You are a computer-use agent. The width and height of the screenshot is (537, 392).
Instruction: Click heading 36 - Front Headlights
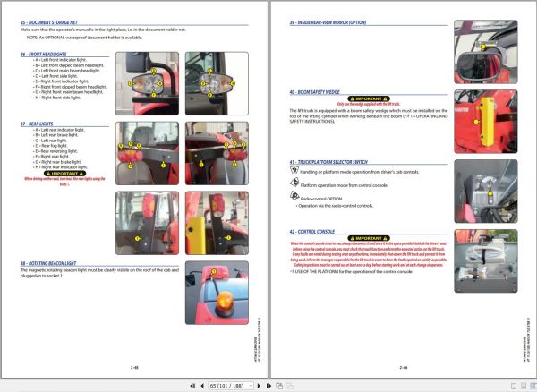[44, 54]
